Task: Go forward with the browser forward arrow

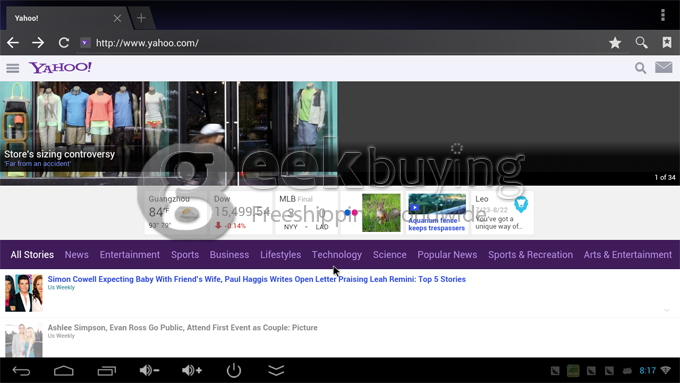Action: coord(38,43)
